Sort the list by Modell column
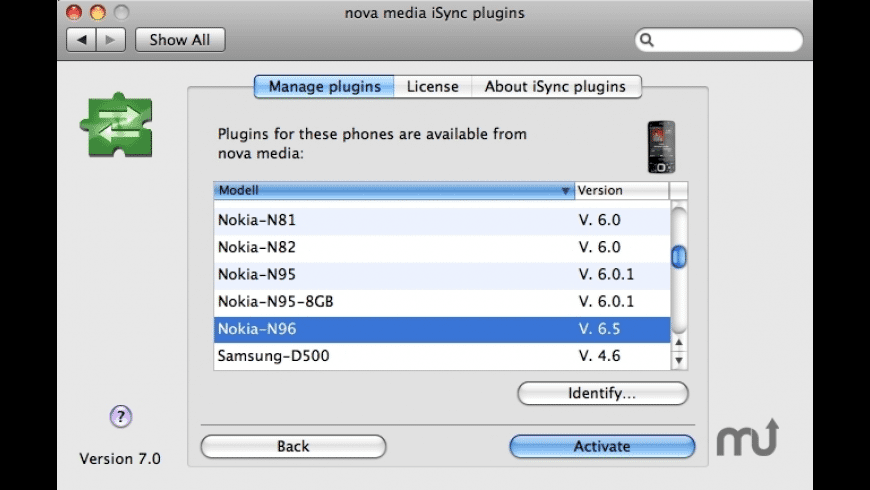Screen dimensions: 870x490 point(394,190)
